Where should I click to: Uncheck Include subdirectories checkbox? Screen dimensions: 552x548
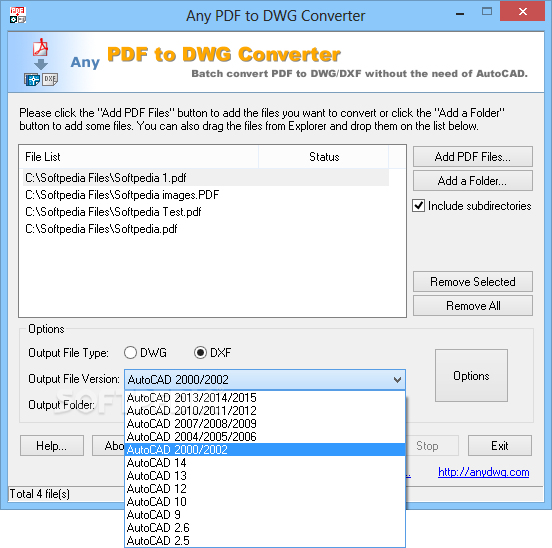419,206
